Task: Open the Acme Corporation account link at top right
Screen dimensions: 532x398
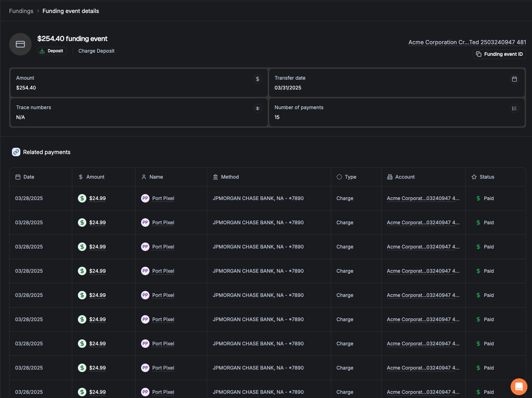Action: click(x=467, y=42)
